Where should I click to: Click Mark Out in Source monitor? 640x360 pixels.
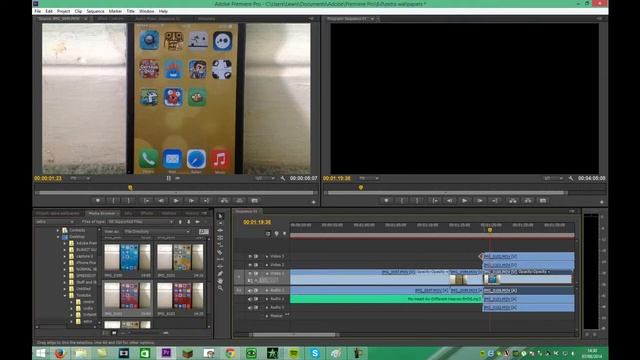click(128, 200)
